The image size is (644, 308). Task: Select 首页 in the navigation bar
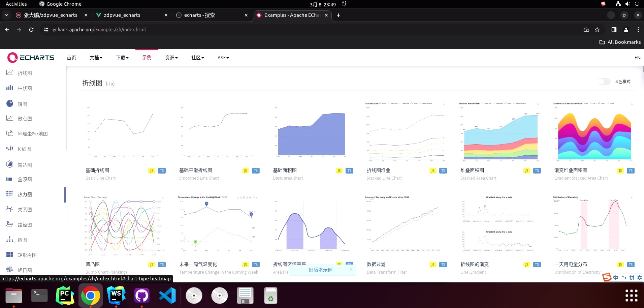tap(71, 58)
